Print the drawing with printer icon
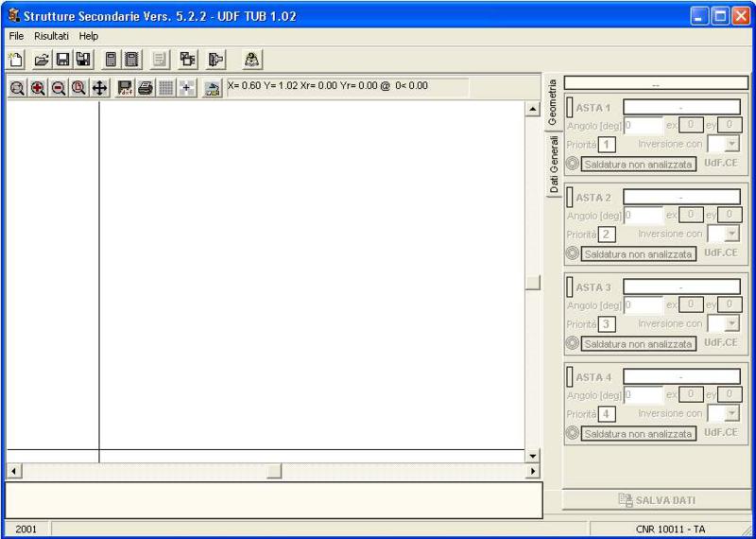 [146, 88]
